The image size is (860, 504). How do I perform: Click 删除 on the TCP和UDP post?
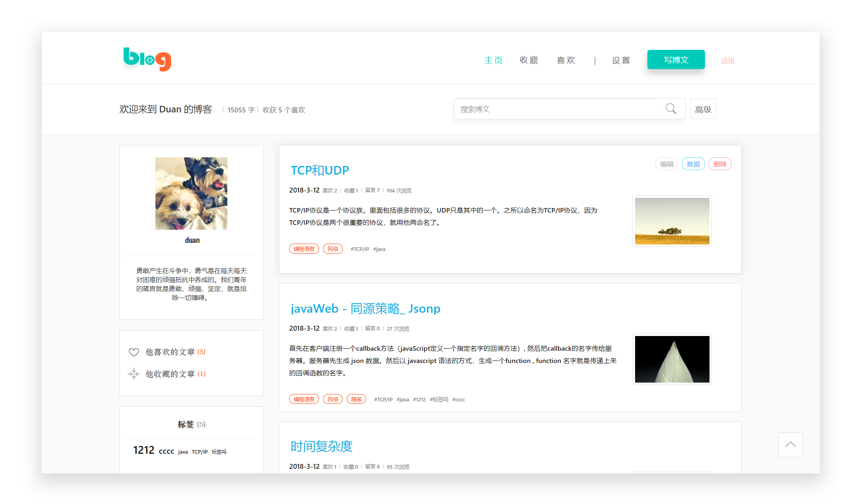(x=720, y=164)
